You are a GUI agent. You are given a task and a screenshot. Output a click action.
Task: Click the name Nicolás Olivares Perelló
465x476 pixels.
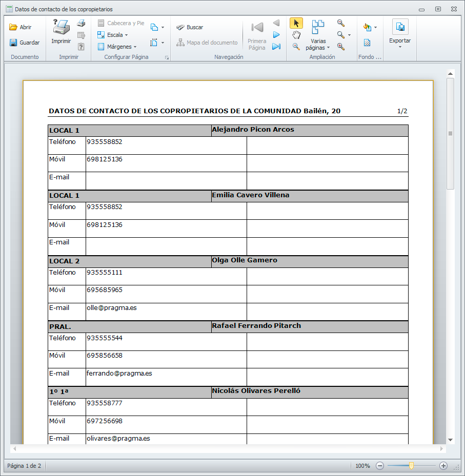(256, 391)
